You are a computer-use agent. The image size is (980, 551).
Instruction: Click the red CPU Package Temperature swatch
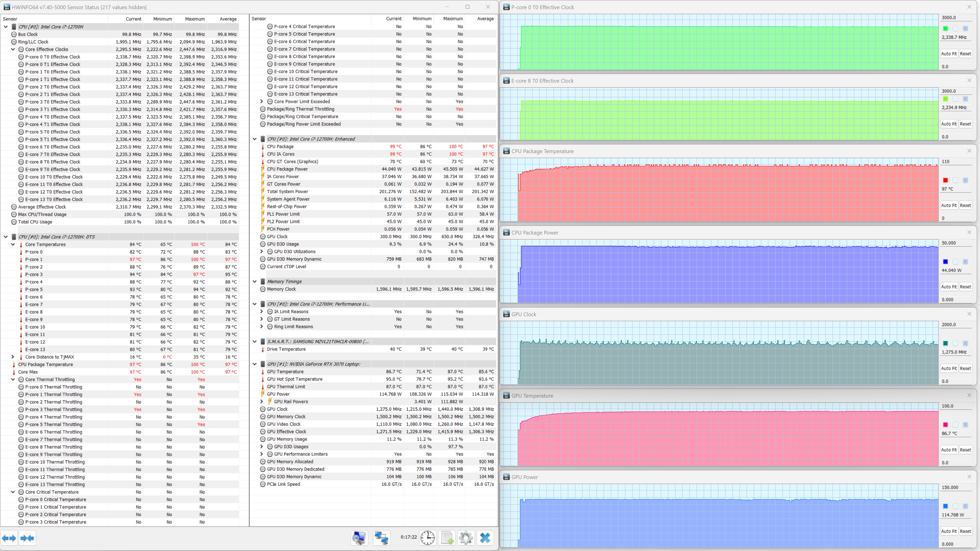(x=945, y=180)
